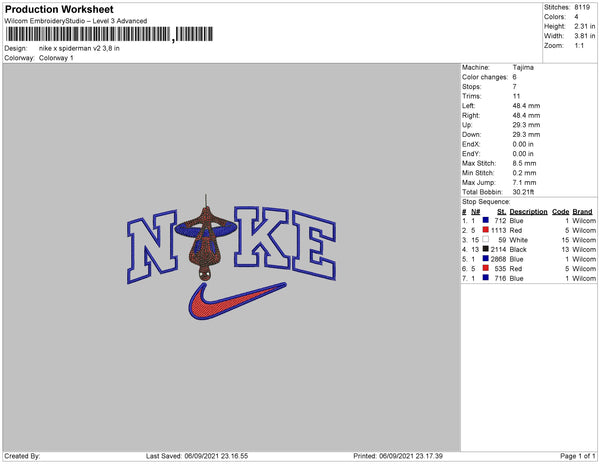Click the 'Page 1 of 1' footer text
This screenshot has height=464, width=600.
point(578,456)
